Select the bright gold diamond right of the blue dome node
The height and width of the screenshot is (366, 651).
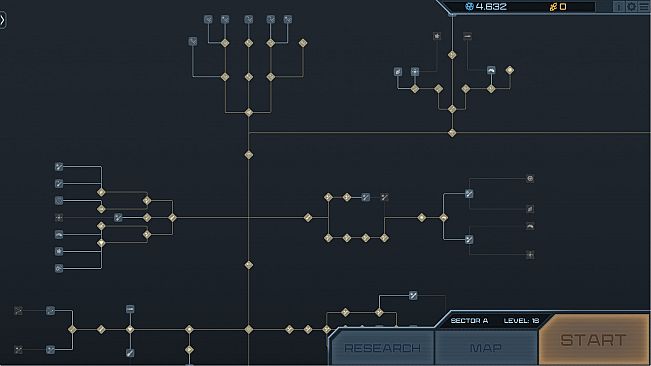coord(510,70)
